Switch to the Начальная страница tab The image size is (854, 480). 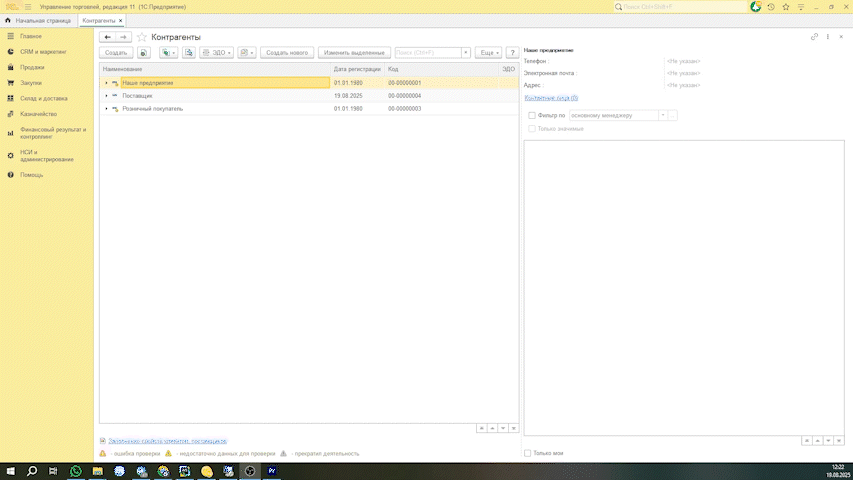(38, 20)
